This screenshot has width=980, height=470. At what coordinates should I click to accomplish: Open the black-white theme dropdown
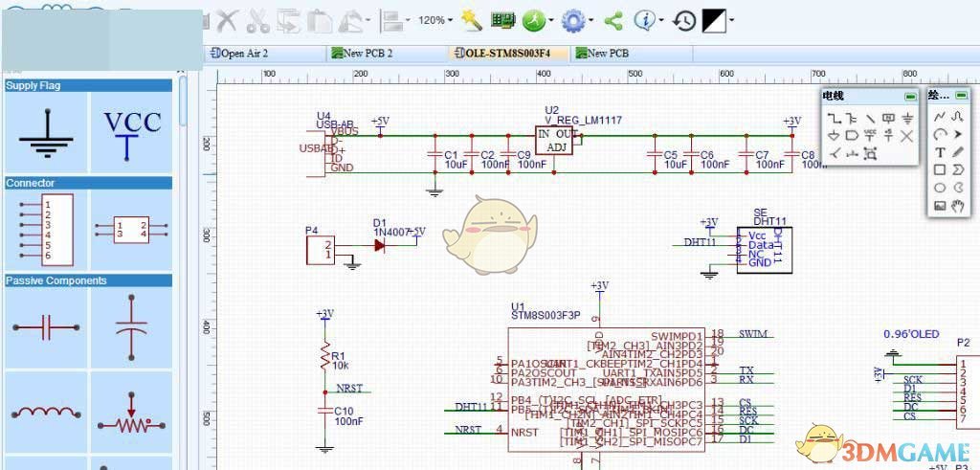[732, 20]
